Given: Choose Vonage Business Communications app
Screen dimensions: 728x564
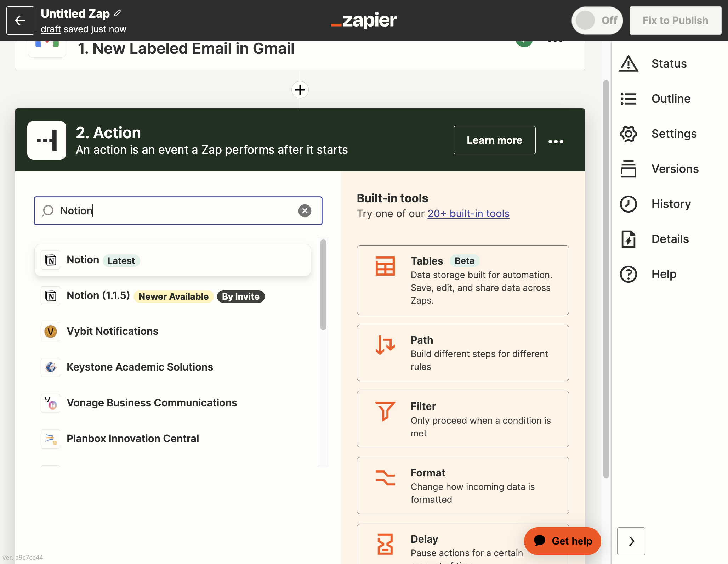Looking at the screenshot, I should [x=173, y=403].
